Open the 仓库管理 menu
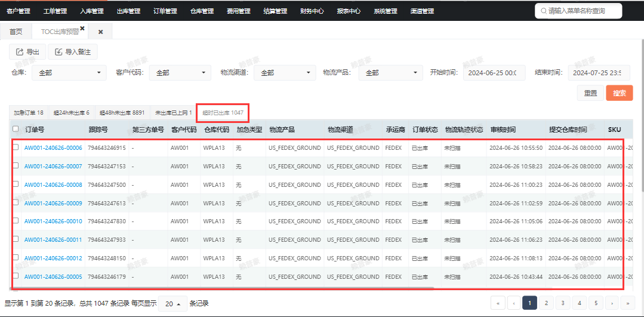Viewport: 644px width, 317px height. click(x=202, y=11)
